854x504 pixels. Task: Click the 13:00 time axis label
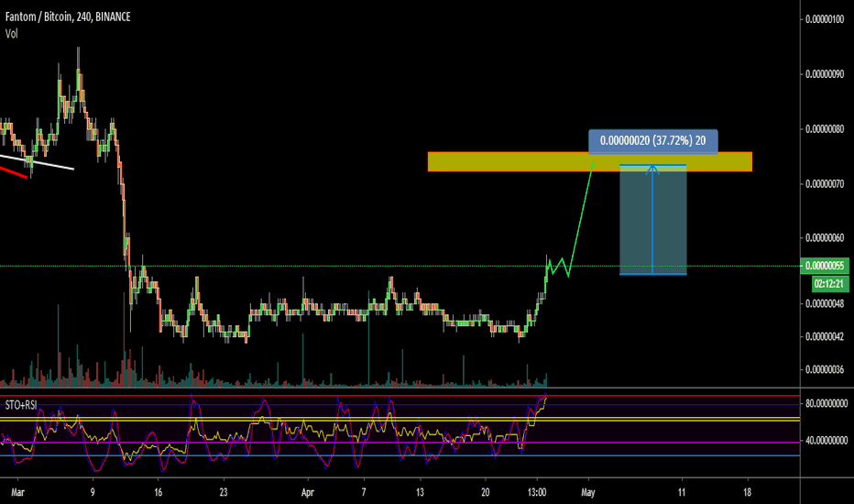537,493
